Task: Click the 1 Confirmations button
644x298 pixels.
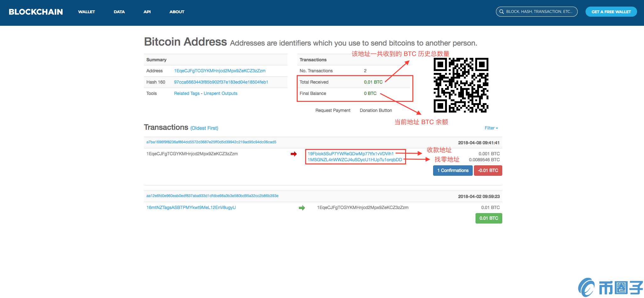Action: click(453, 170)
